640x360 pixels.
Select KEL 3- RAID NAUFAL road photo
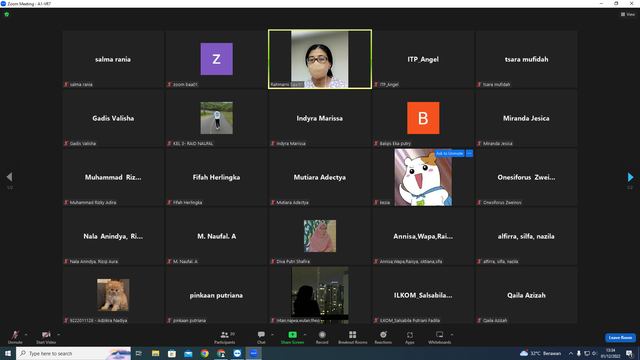[217, 118]
